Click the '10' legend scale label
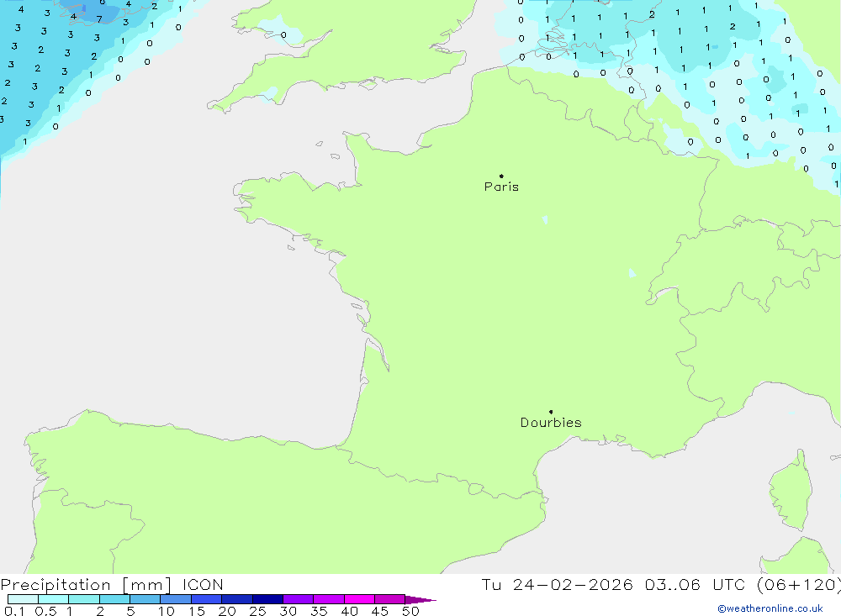The height and width of the screenshot is (616, 841). pyautogui.click(x=167, y=611)
